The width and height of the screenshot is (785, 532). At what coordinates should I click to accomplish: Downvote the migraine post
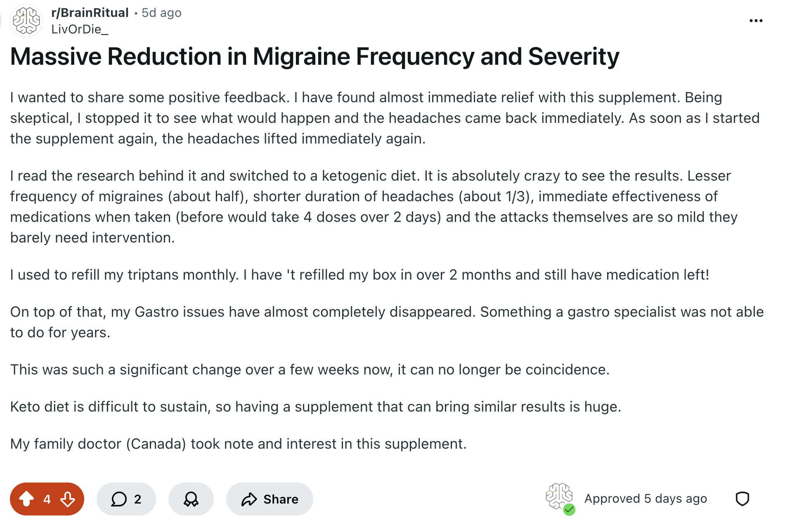click(x=68, y=499)
